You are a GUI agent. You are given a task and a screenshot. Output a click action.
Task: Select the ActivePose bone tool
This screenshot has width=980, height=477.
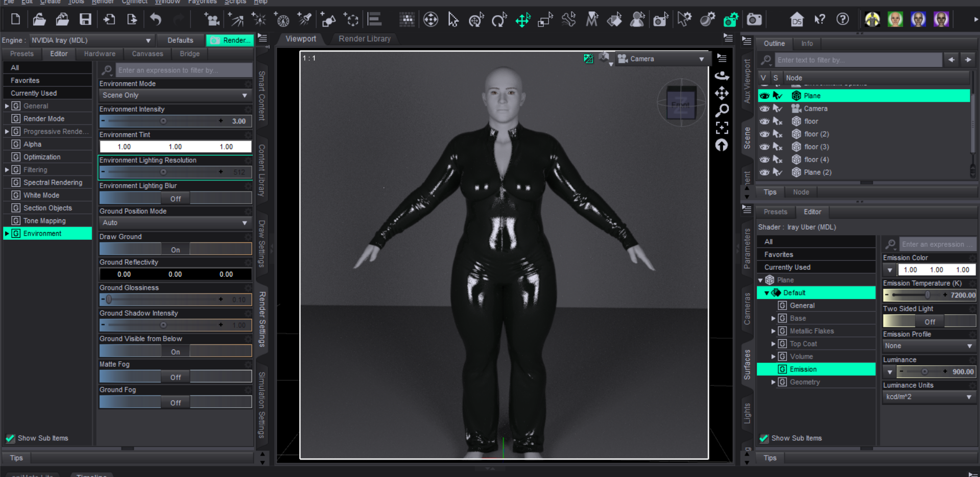[x=568, y=20]
